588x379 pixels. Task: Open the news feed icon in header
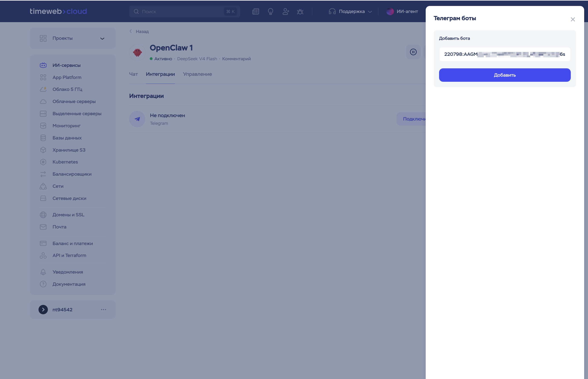256,11
